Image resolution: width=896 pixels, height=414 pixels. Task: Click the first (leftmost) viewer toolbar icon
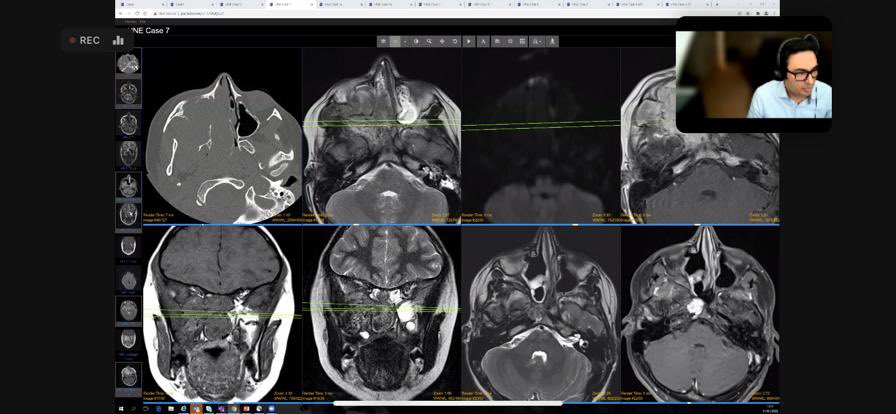coord(383,41)
